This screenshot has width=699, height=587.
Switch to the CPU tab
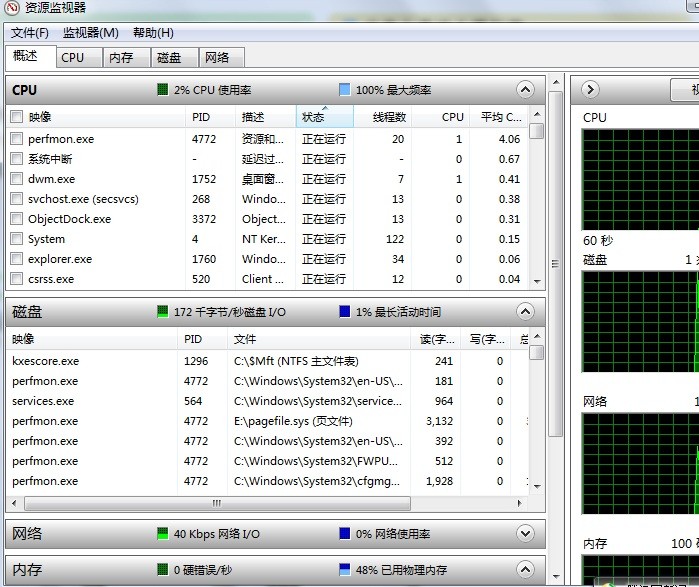[79, 57]
